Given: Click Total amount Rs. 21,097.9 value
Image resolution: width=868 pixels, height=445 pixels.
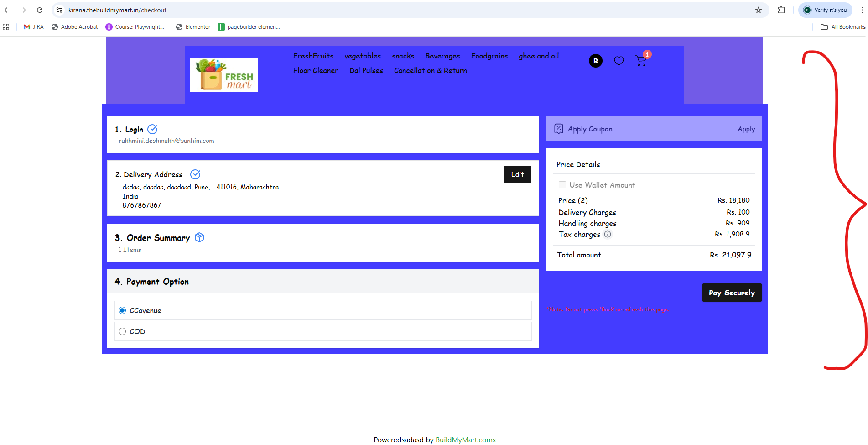Looking at the screenshot, I should 731,255.
